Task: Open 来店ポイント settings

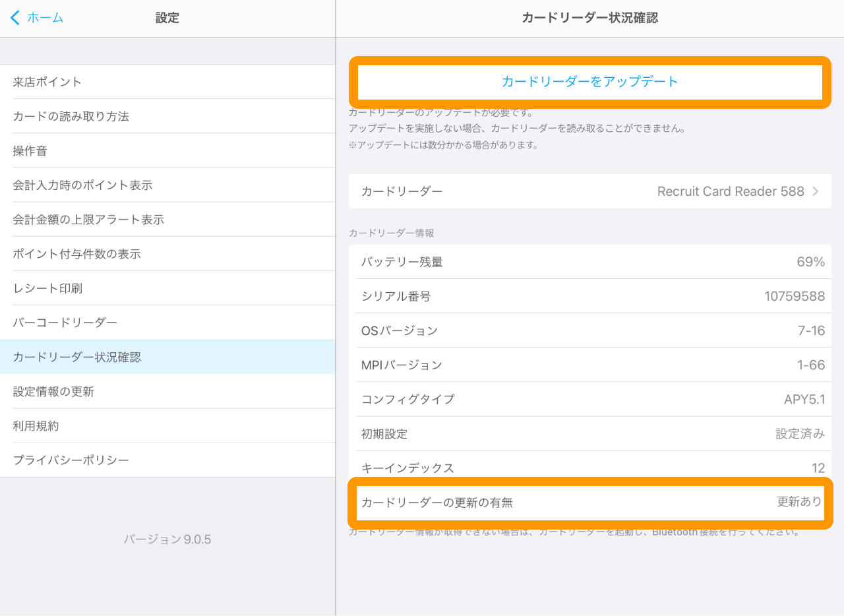Action: pos(167,82)
